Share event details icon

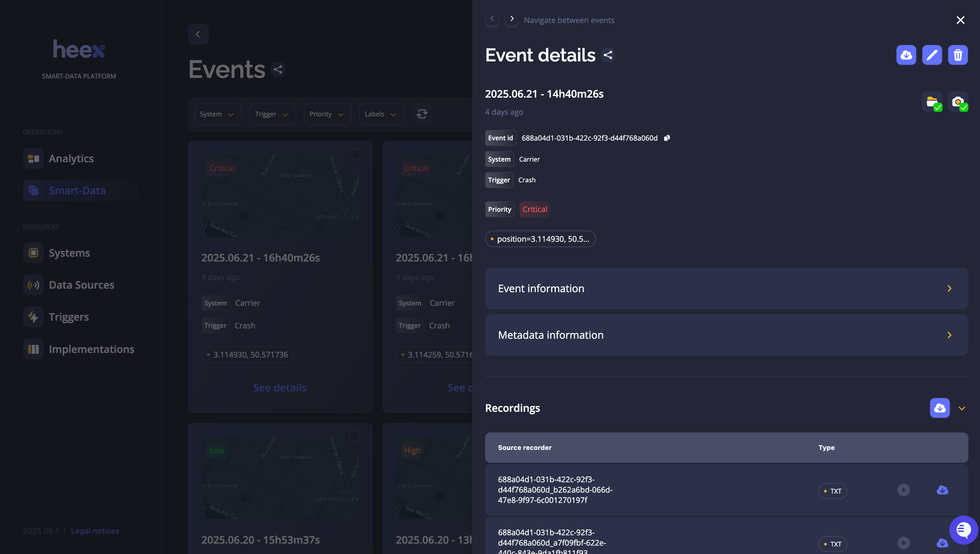coord(608,55)
